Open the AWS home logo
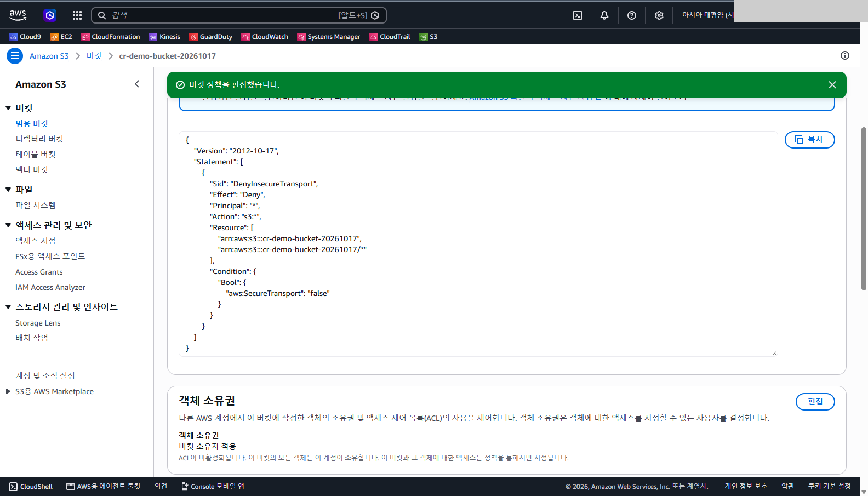868x496 pixels. [18, 15]
